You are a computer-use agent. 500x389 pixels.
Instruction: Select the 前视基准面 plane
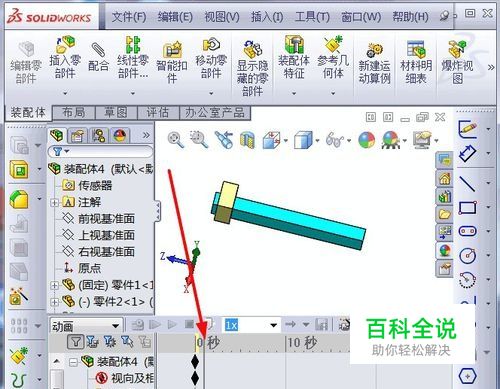coord(99,219)
